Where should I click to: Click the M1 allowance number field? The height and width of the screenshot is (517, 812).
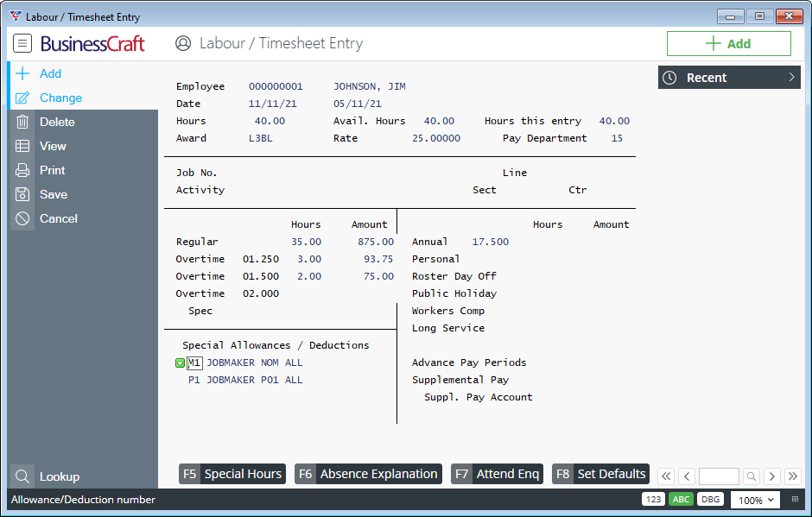click(x=194, y=363)
